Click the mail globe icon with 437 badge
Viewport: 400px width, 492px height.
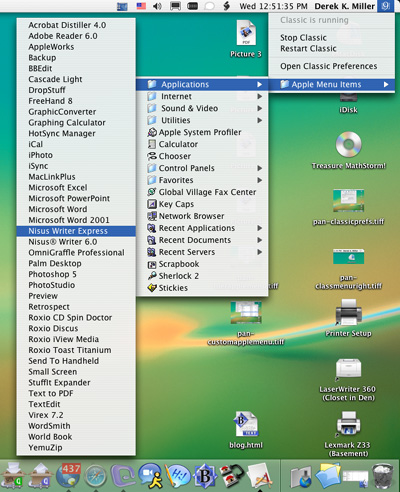tap(68, 475)
